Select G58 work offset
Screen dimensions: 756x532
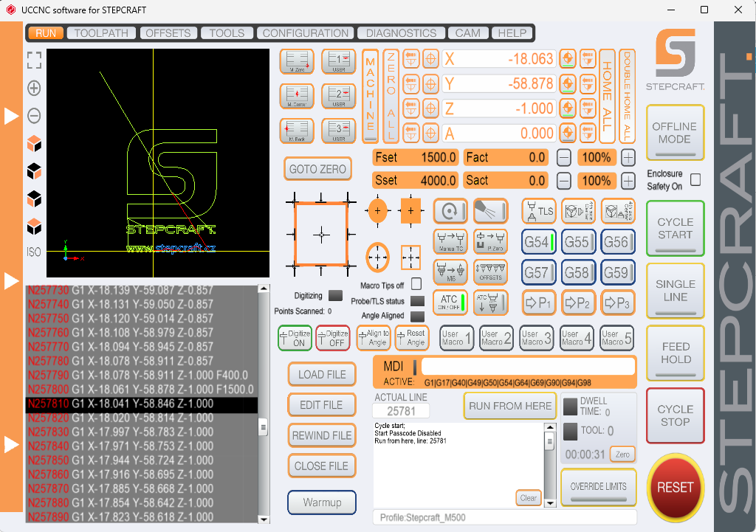[578, 273]
